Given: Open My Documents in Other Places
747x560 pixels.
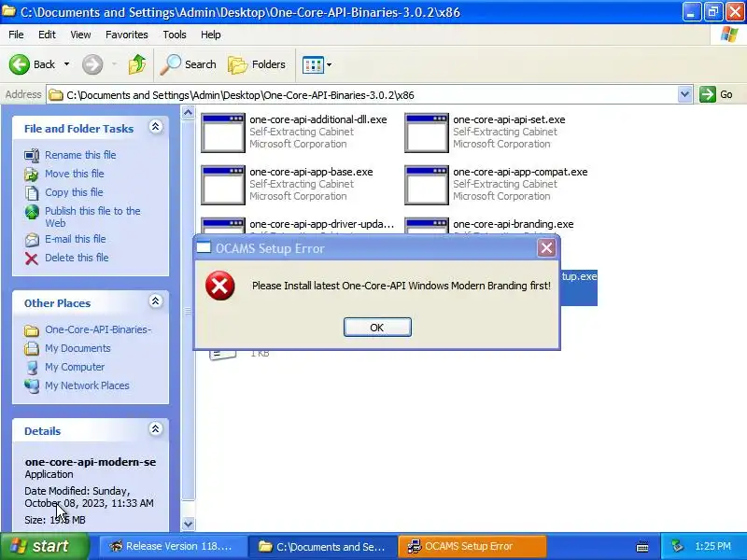Looking at the screenshot, I should [x=78, y=348].
